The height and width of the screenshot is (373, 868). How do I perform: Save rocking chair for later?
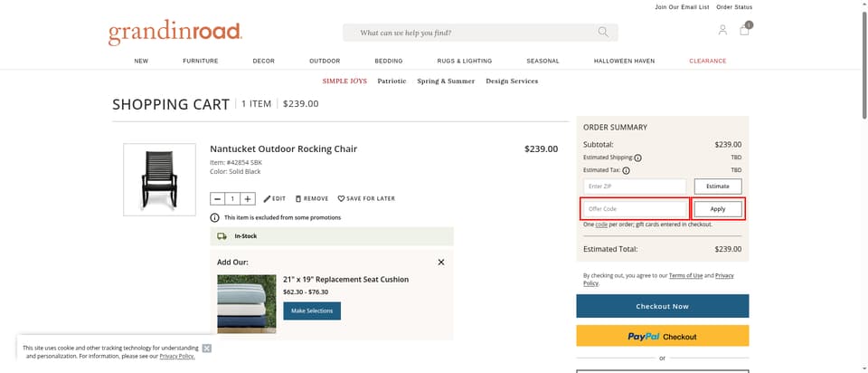tap(366, 198)
